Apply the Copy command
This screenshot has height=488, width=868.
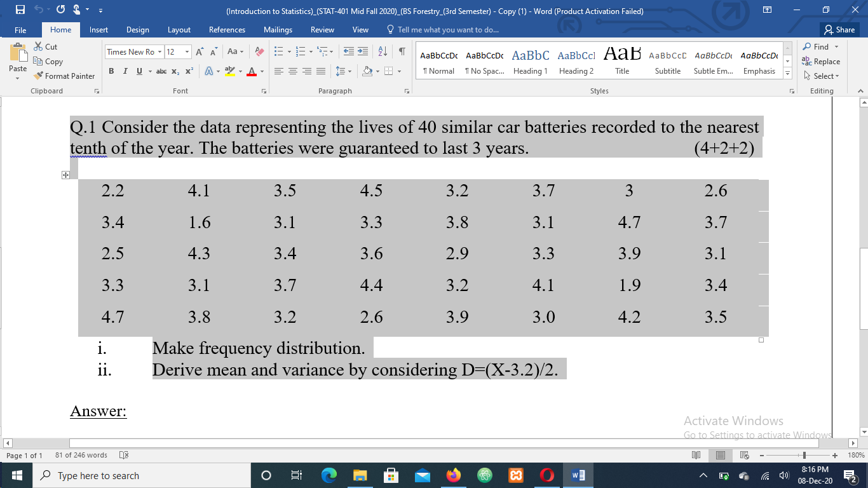(50, 61)
